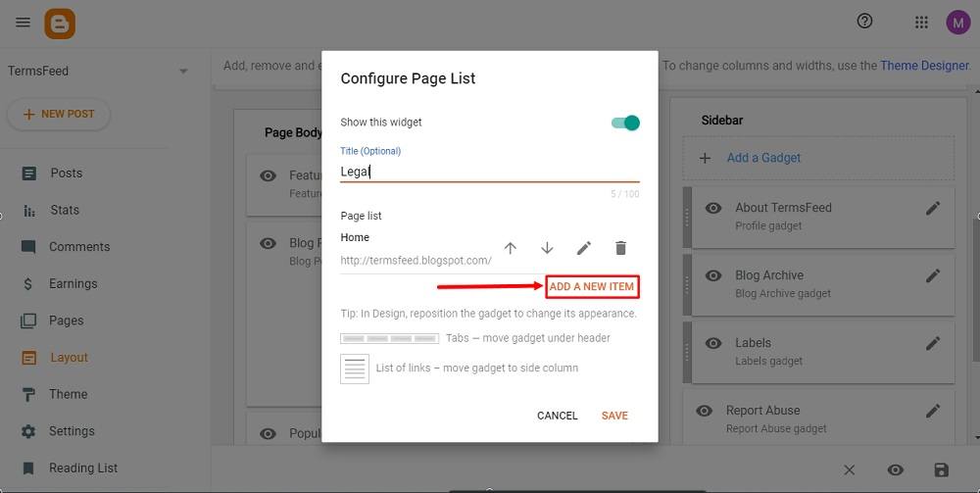
Task: Toggle visibility of Blog Posts gadget
Action: pos(269,243)
